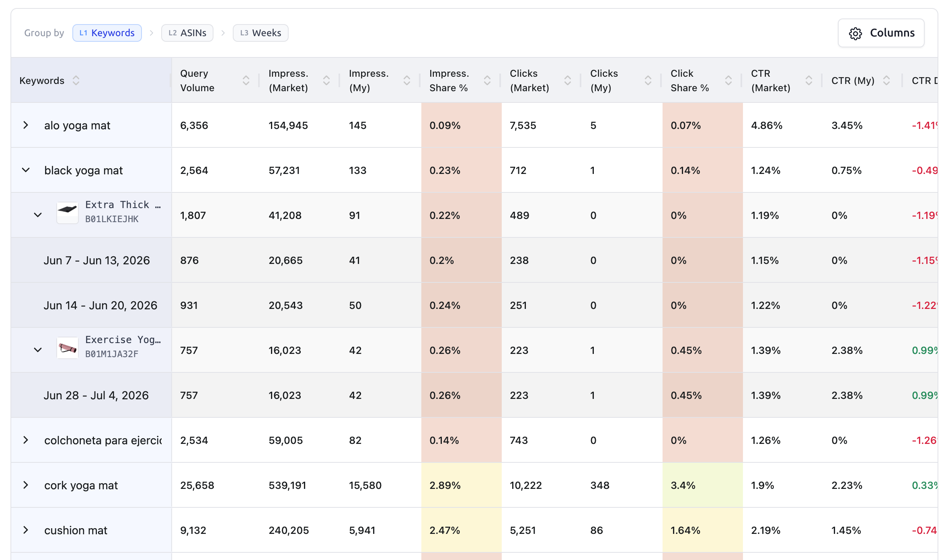The image size is (948, 560).
Task: Expand the cork yoga mat row
Action: pos(26,485)
